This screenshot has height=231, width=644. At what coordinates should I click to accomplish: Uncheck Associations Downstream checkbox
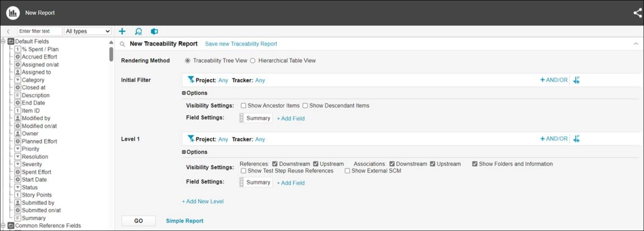[x=392, y=163]
